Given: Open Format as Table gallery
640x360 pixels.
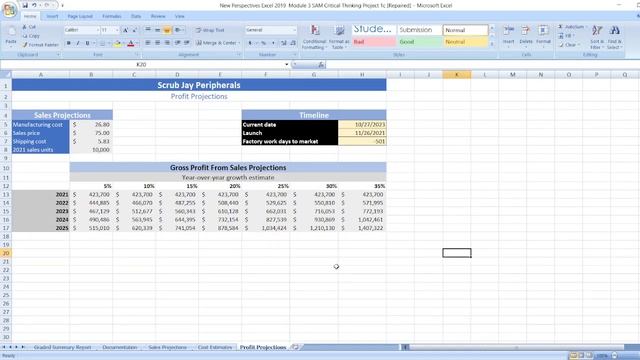Looking at the screenshot, I should click(x=339, y=37).
